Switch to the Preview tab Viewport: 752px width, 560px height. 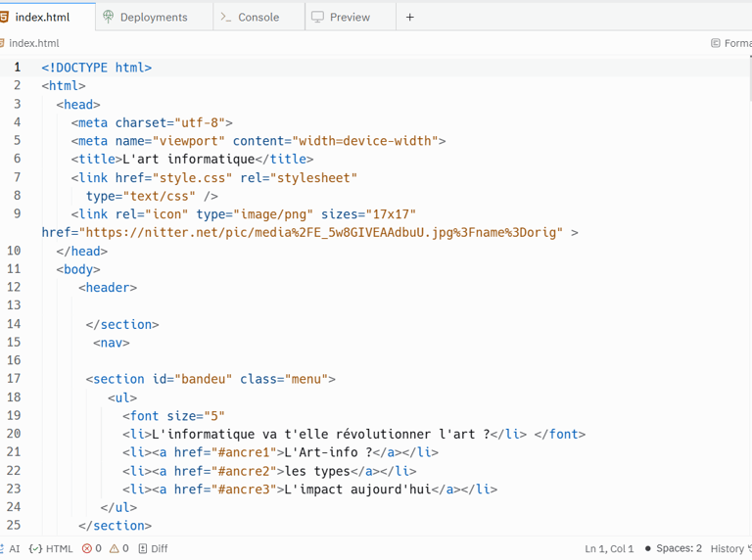coord(350,17)
